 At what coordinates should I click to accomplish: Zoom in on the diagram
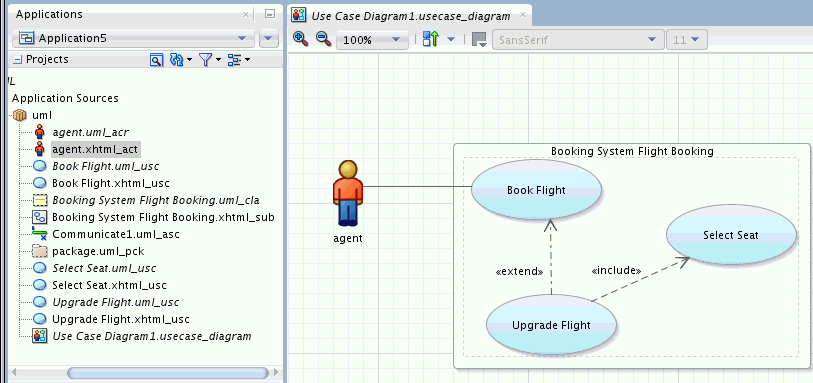coord(300,38)
